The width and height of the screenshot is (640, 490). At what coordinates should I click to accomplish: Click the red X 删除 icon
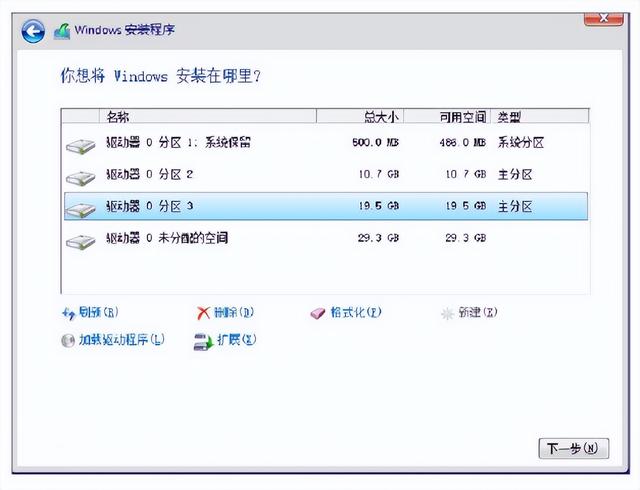203,313
